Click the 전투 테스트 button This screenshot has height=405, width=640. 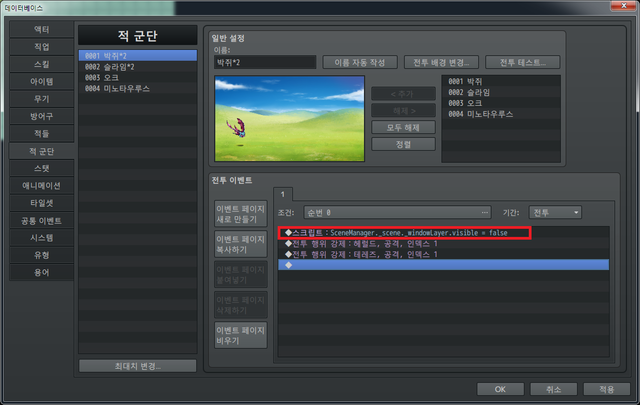pyautogui.click(x=522, y=62)
